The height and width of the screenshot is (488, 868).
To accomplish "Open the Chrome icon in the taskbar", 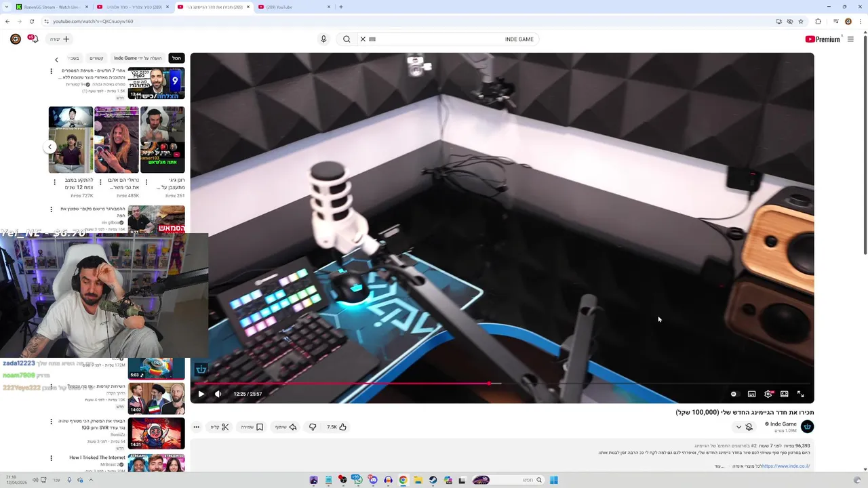I will tap(403, 480).
